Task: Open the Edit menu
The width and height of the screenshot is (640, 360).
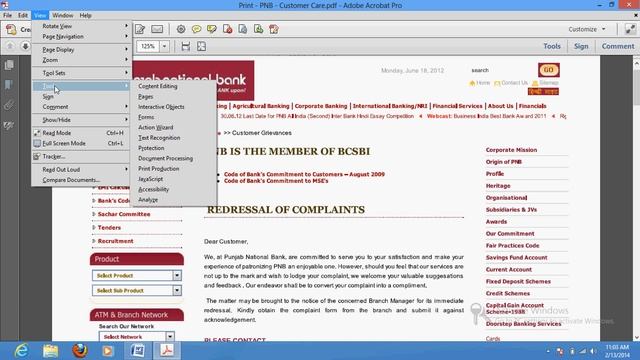Action: coord(23,16)
